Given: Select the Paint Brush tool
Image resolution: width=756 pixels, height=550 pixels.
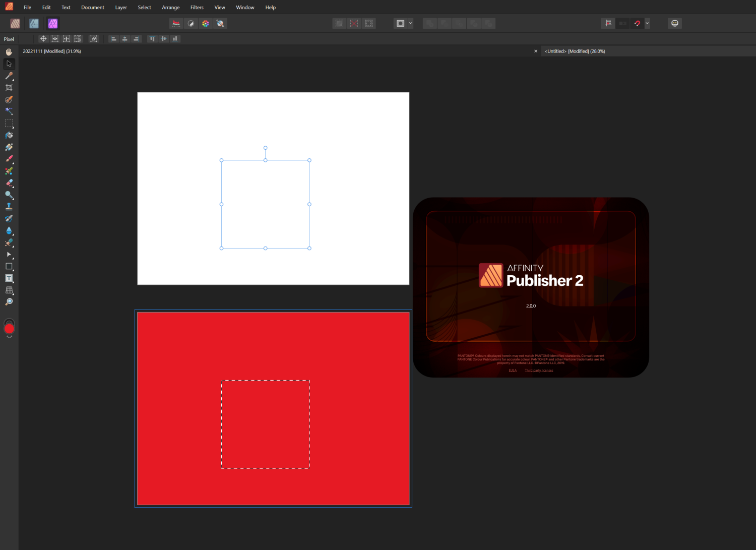Looking at the screenshot, I should [9, 158].
